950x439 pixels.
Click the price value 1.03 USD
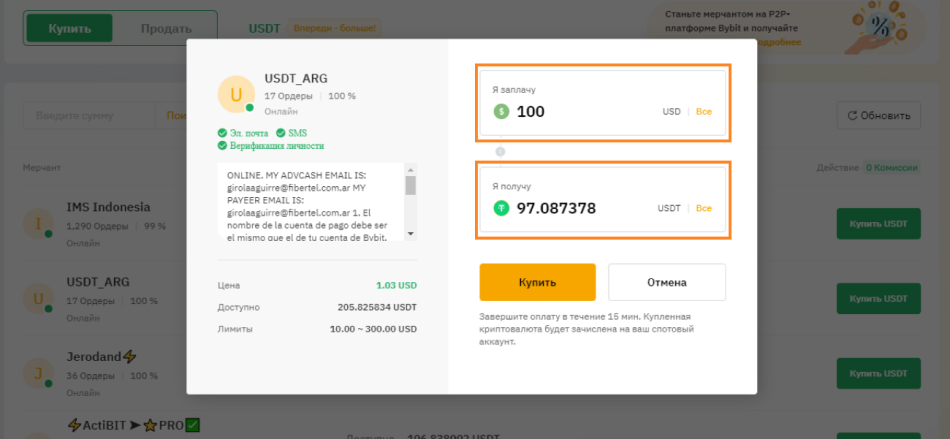point(396,285)
